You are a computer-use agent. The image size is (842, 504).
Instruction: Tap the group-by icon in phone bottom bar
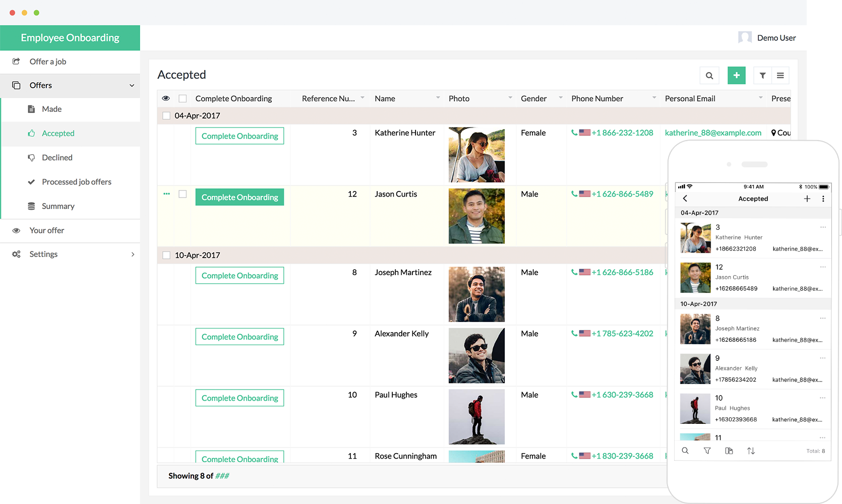click(x=729, y=451)
